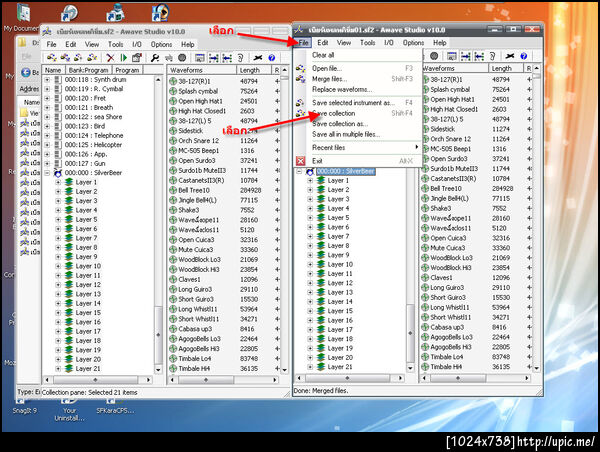Expand Layer 3 in right window tree

pos(310,199)
